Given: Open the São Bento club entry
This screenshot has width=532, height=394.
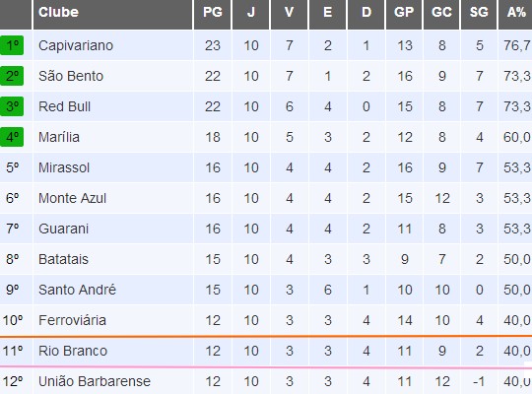Looking at the screenshot, I should point(71,76).
